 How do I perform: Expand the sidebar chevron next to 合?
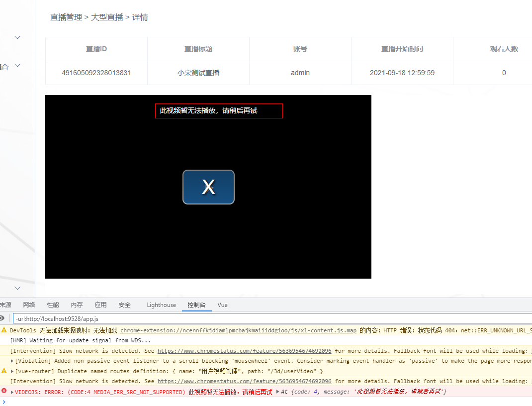pyautogui.click(x=17, y=65)
